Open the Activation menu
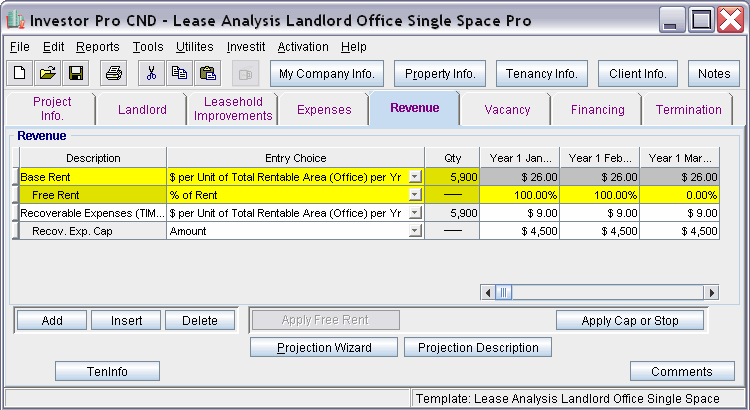This screenshot has height=410, width=750. click(x=303, y=47)
